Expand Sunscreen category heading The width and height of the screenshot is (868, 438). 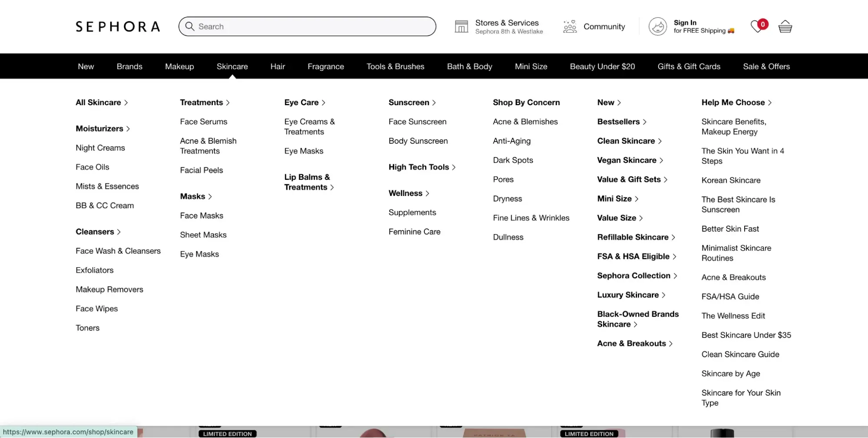point(412,103)
